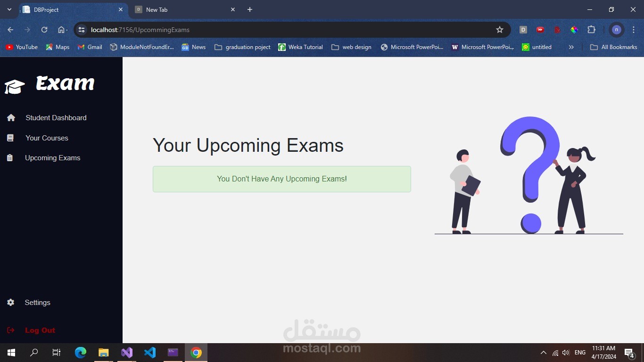Open the Chrome three-dot menu
The image size is (644, 362).
634,29
